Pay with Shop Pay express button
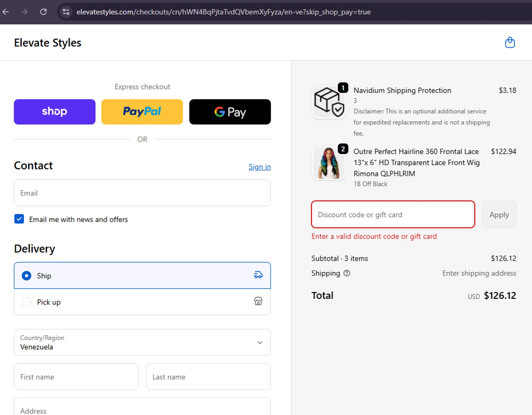Image resolution: width=532 pixels, height=415 pixels. (55, 112)
